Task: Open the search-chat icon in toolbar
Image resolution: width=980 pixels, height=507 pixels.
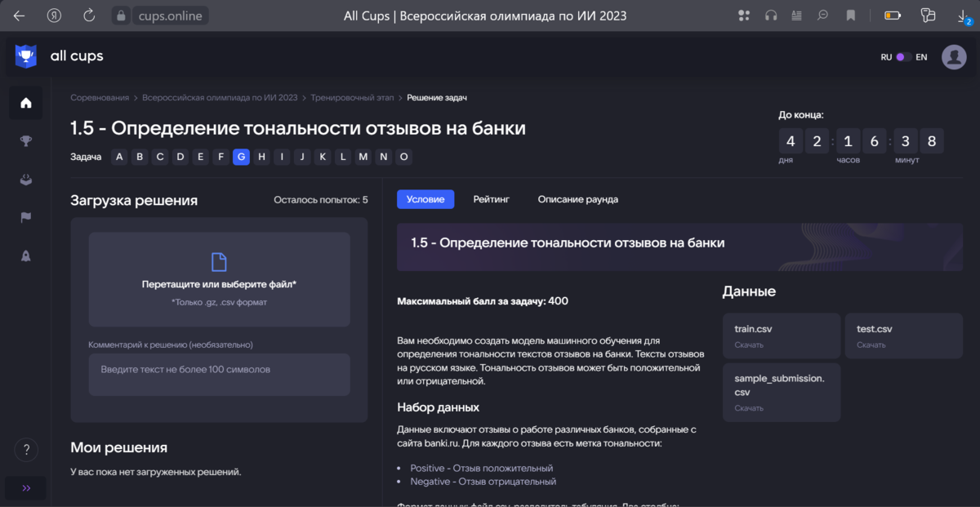Action: 823,16
